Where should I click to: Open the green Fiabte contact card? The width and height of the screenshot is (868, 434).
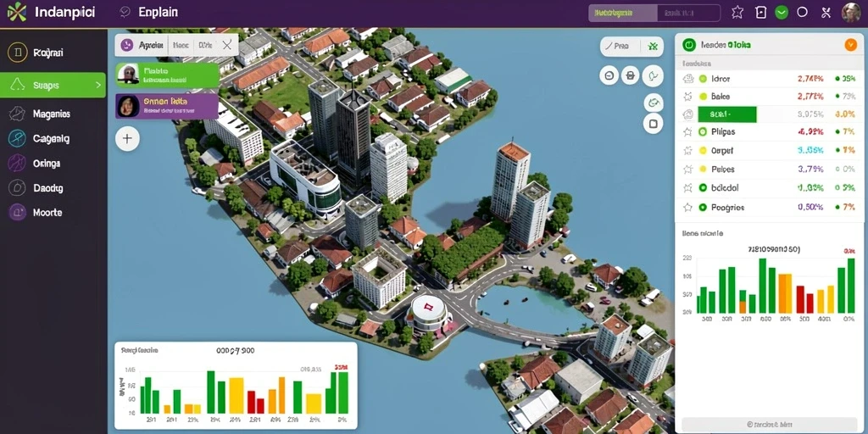167,75
